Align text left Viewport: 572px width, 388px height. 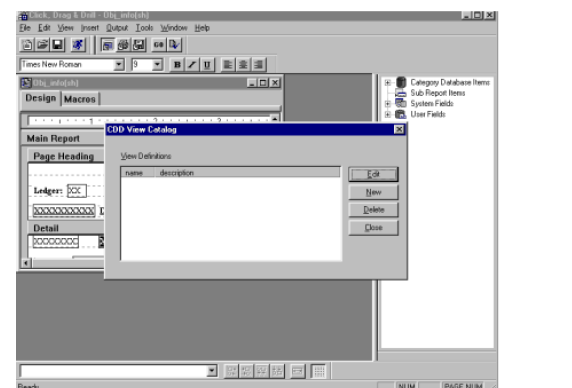[x=228, y=65]
